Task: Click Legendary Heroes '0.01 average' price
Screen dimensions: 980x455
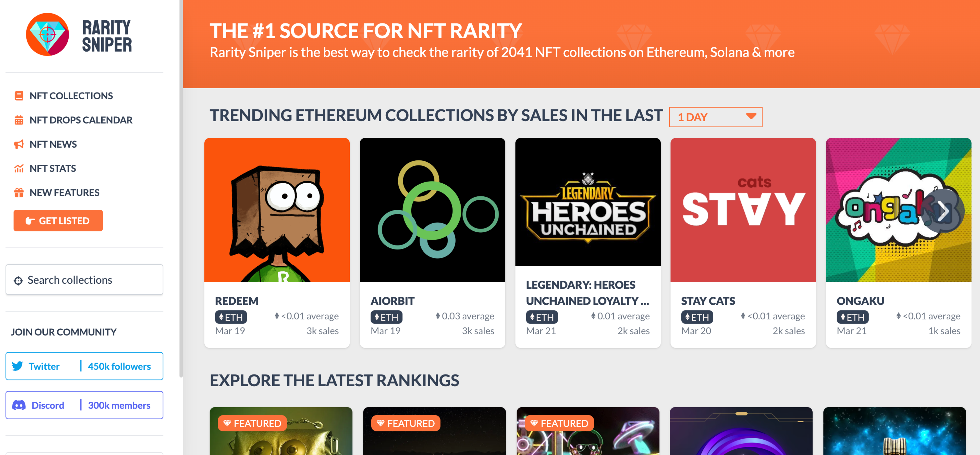Action: (x=620, y=316)
